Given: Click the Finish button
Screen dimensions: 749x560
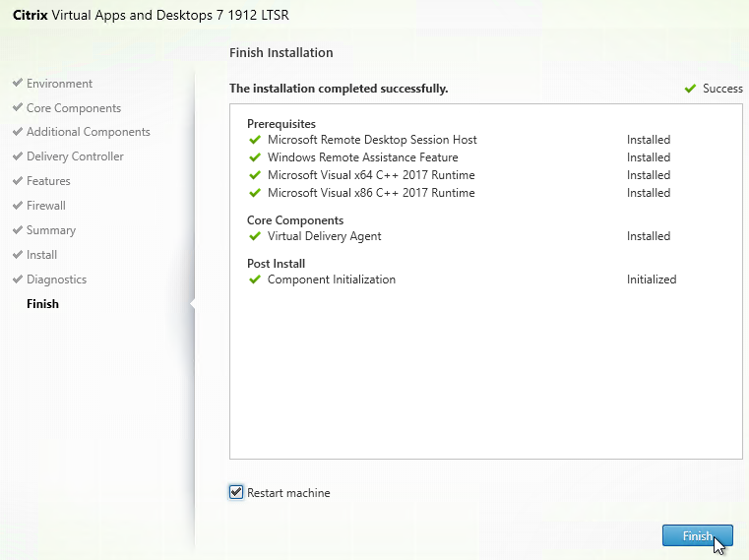Looking at the screenshot, I should [x=697, y=536].
